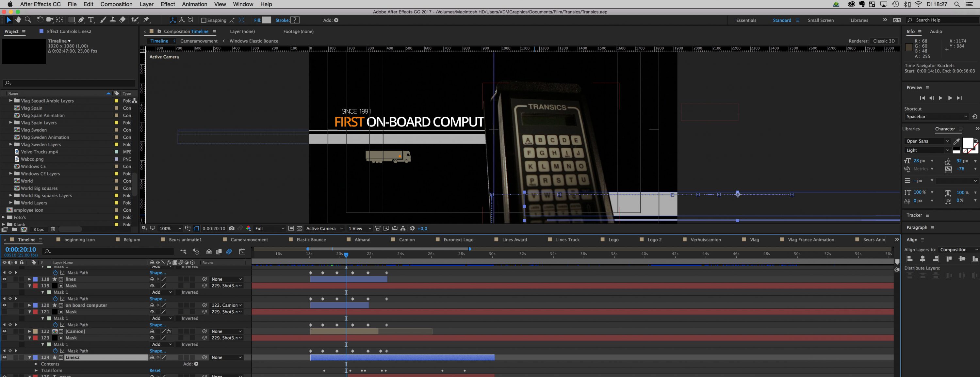Open the Composition menu

tap(116, 4)
